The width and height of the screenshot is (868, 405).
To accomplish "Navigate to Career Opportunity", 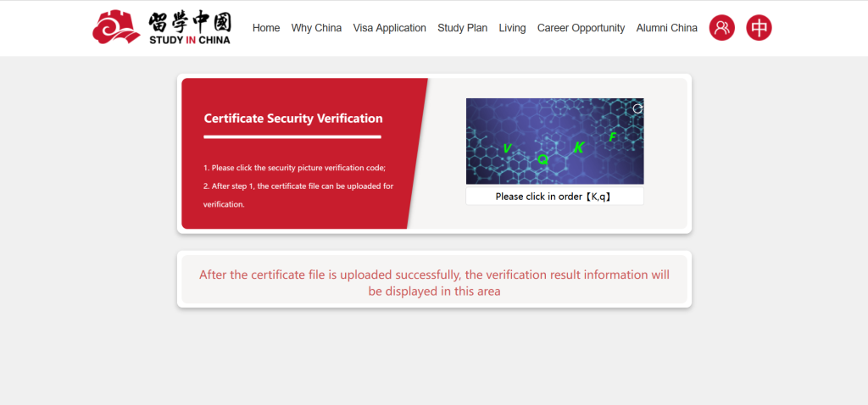I will click(x=581, y=28).
